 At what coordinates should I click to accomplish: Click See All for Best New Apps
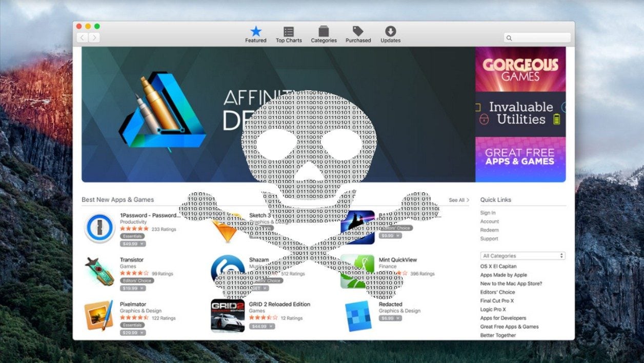(x=458, y=200)
